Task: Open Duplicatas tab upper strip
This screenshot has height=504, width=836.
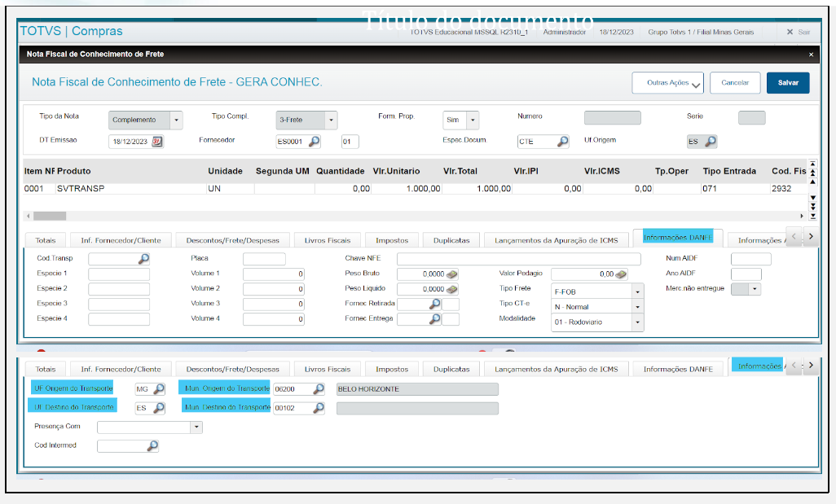Action: click(451, 241)
